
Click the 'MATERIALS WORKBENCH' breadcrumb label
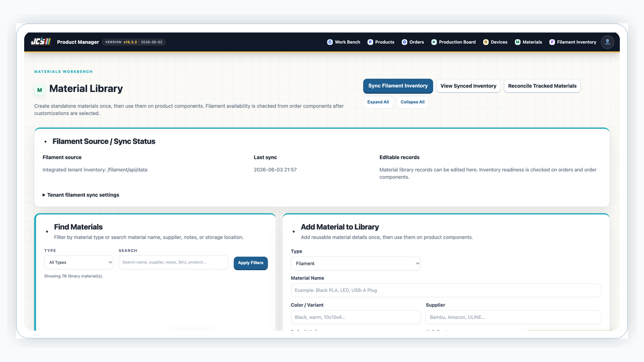click(64, 72)
